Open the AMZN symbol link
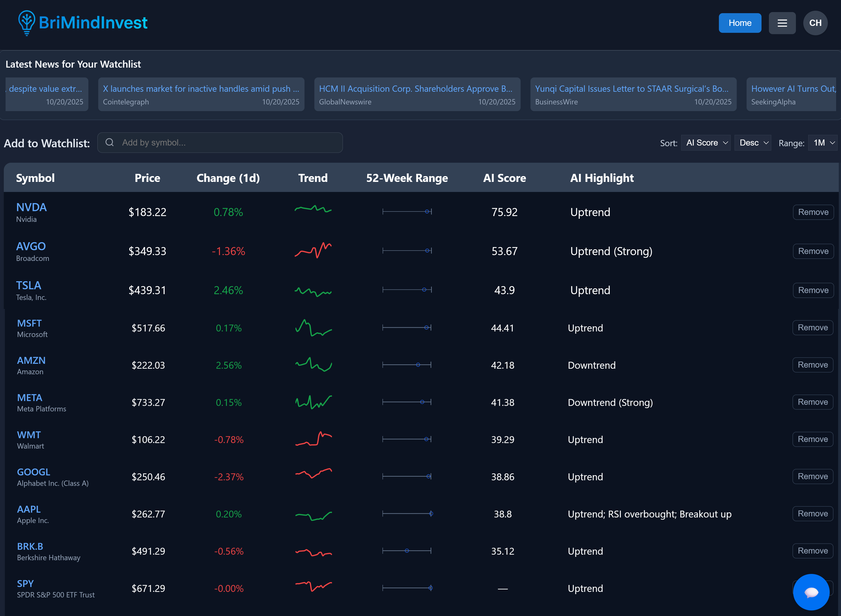 pos(31,361)
